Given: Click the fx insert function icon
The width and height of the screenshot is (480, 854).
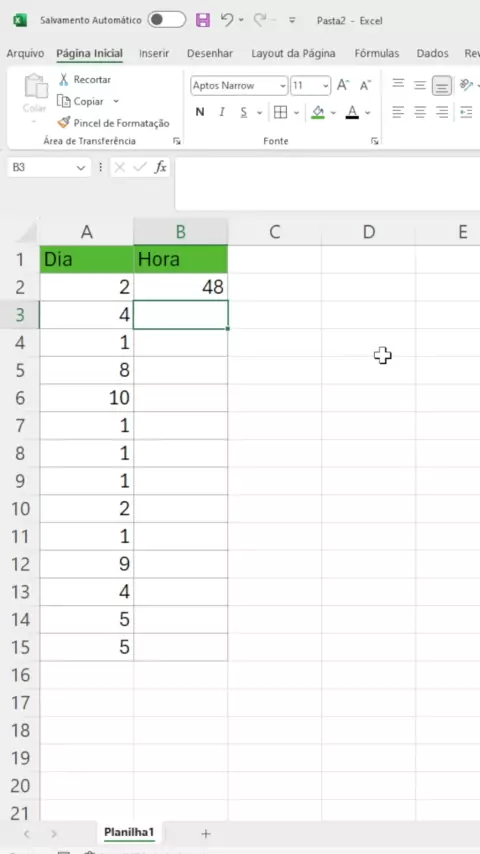Looking at the screenshot, I should tap(160, 167).
